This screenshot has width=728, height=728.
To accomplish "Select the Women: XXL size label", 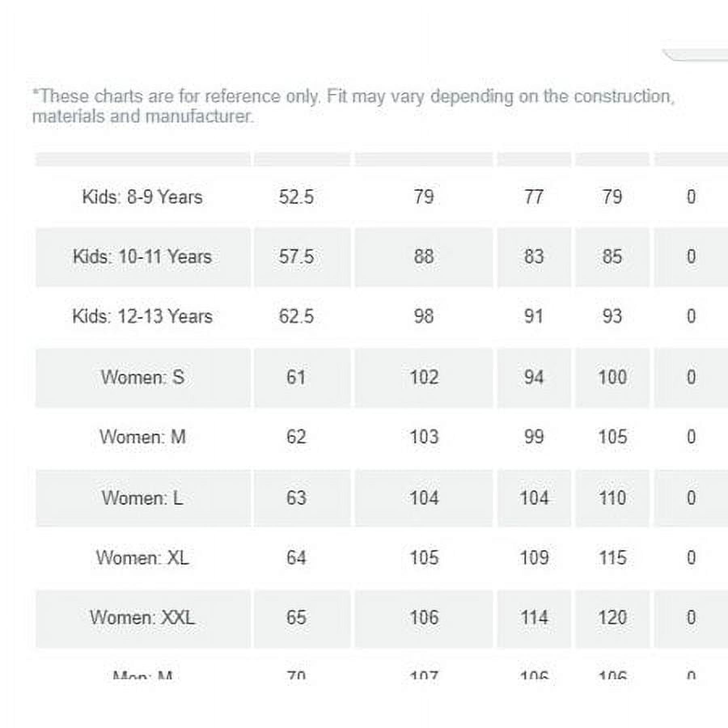I will coord(142,618).
